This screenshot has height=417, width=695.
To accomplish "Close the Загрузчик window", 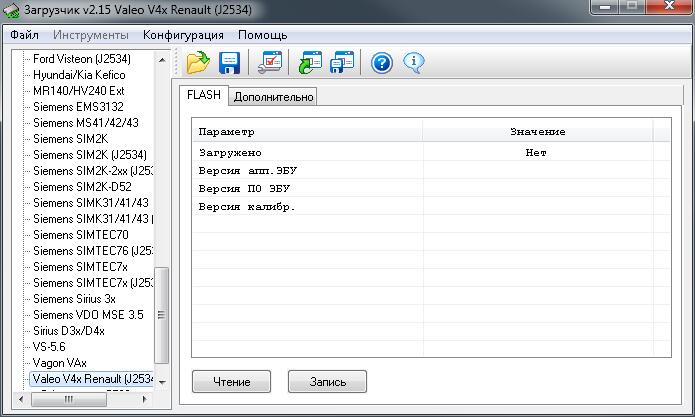I will (669, 6).
